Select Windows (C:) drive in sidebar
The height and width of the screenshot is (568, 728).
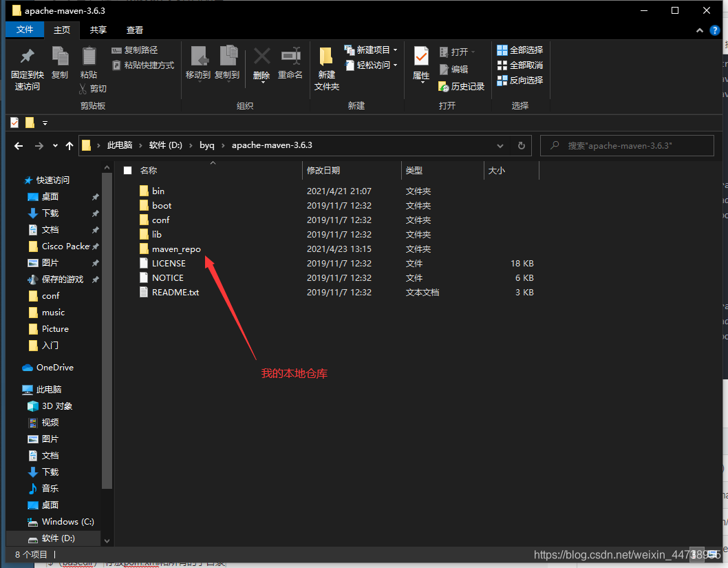pyautogui.click(x=61, y=522)
